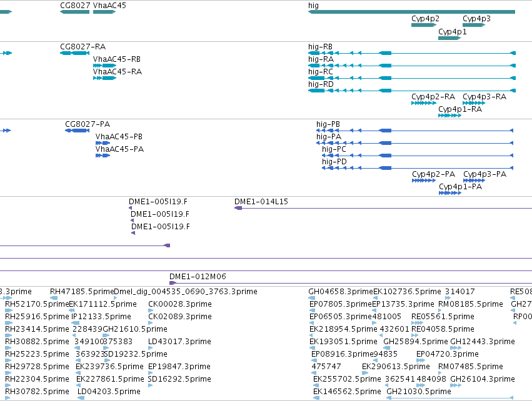Click EST EP19847.3prime
Screen dimensions: 532x401
(179, 367)
